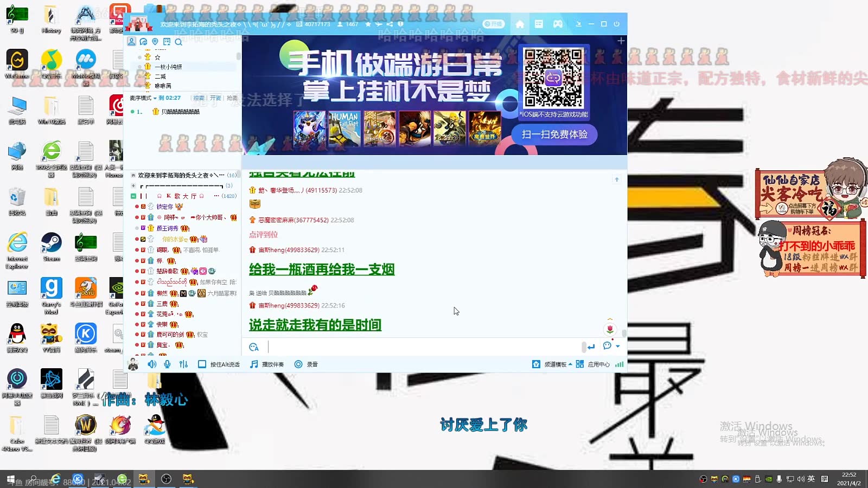Screen dimensions: 868x488
Task: Click the Windows Start button
Action: point(10,479)
